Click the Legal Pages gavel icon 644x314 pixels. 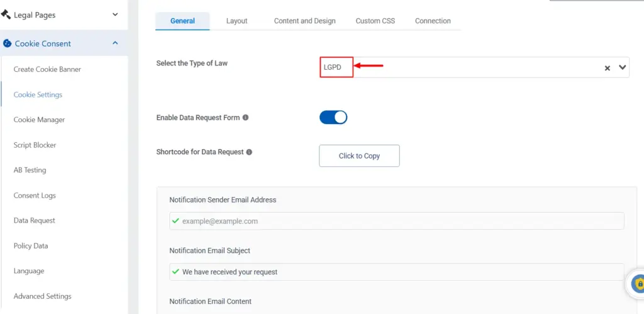6,14
